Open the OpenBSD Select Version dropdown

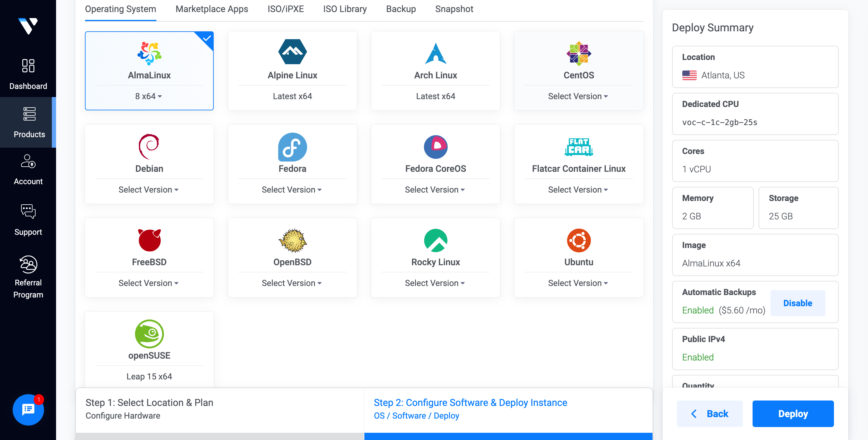point(292,283)
